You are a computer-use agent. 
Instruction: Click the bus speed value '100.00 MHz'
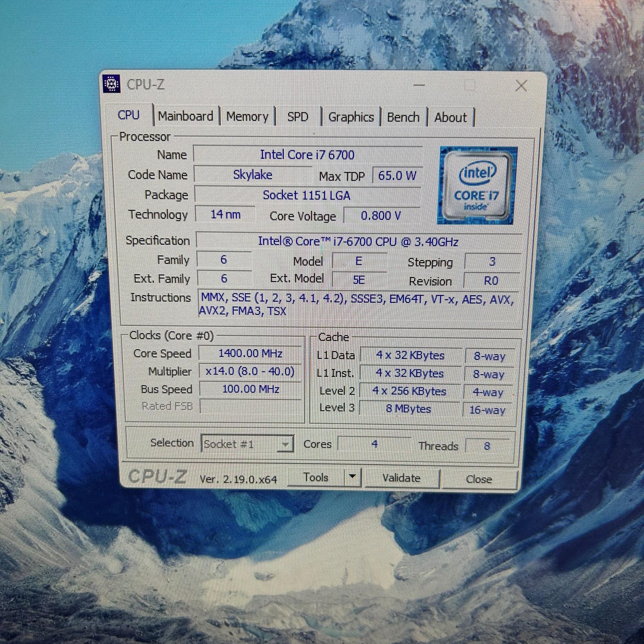click(x=250, y=389)
